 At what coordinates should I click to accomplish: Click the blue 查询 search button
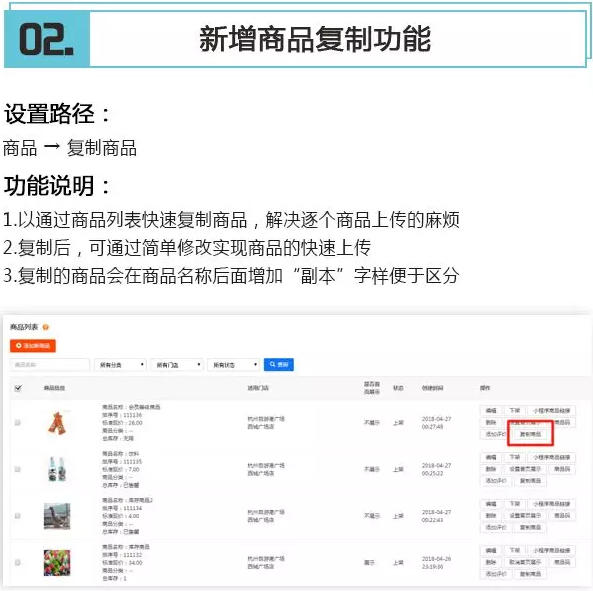(279, 365)
